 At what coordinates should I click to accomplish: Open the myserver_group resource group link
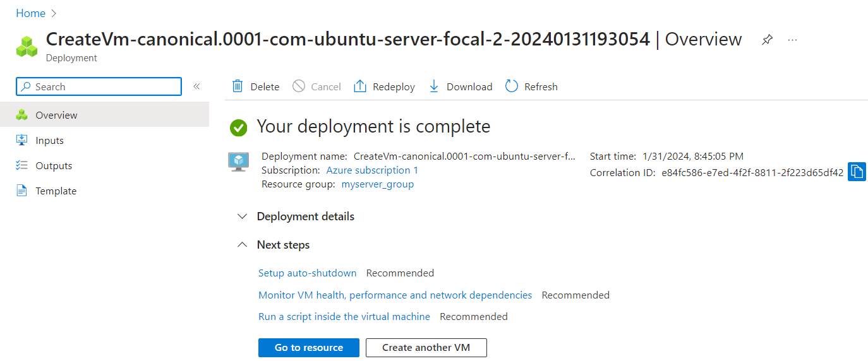tap(378, 184)
